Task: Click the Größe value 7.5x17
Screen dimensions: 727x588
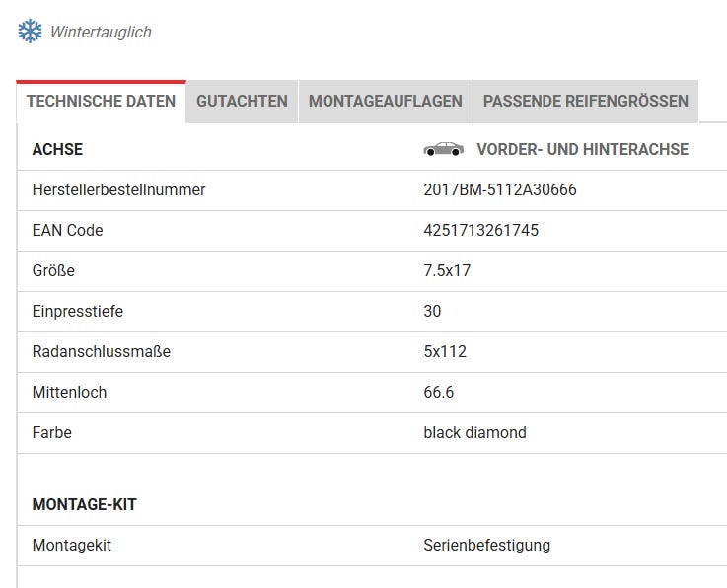Action: click(x=447, y=270)
